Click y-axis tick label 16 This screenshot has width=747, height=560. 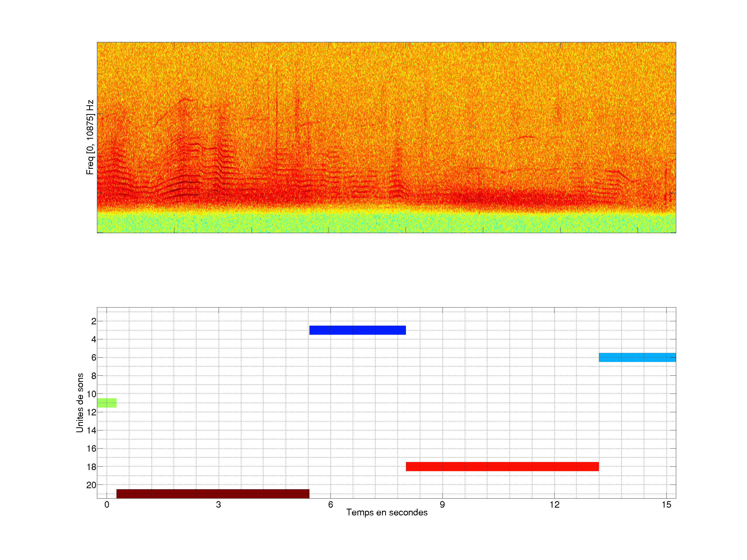tap(91, 449)
